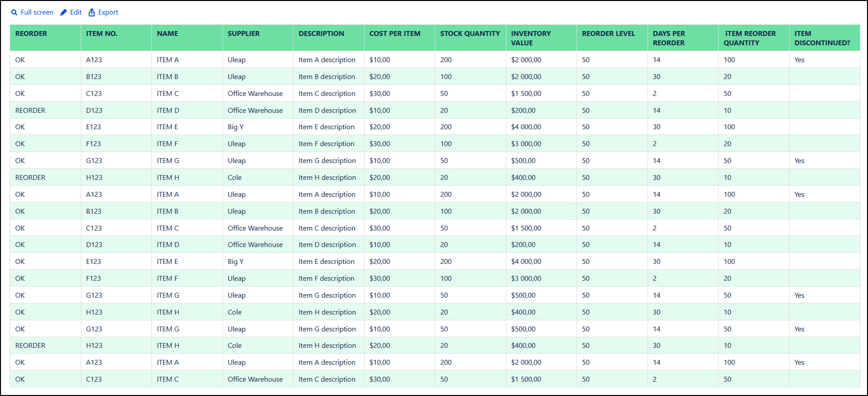Click the Export share icon

click(92, 12)
